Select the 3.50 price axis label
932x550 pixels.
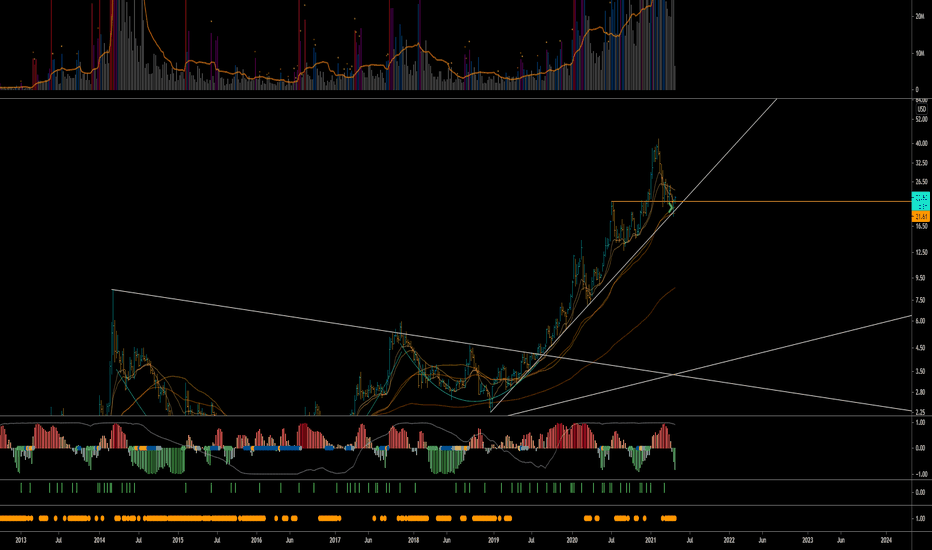click(x=921, y=371)
